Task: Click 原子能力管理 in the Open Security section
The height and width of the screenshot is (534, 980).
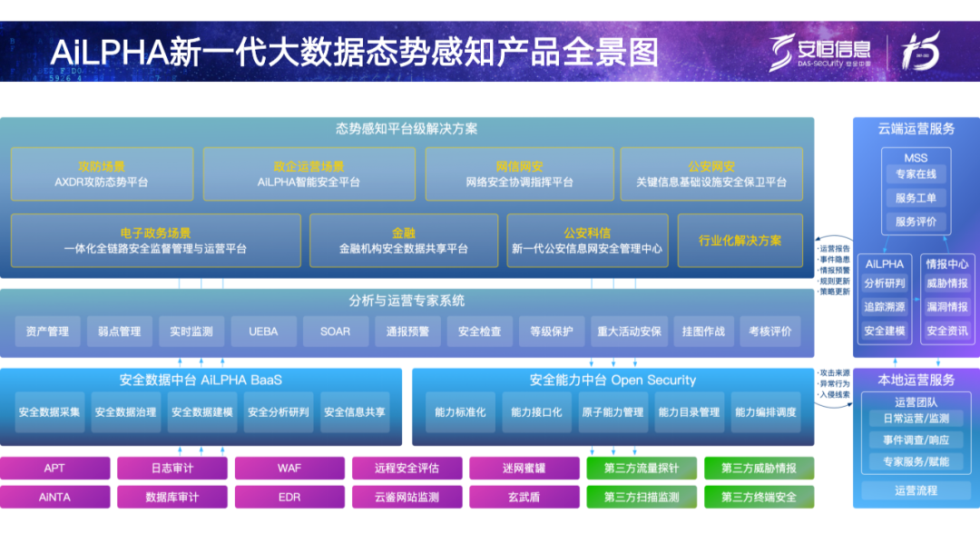Action: coord(612,412)
